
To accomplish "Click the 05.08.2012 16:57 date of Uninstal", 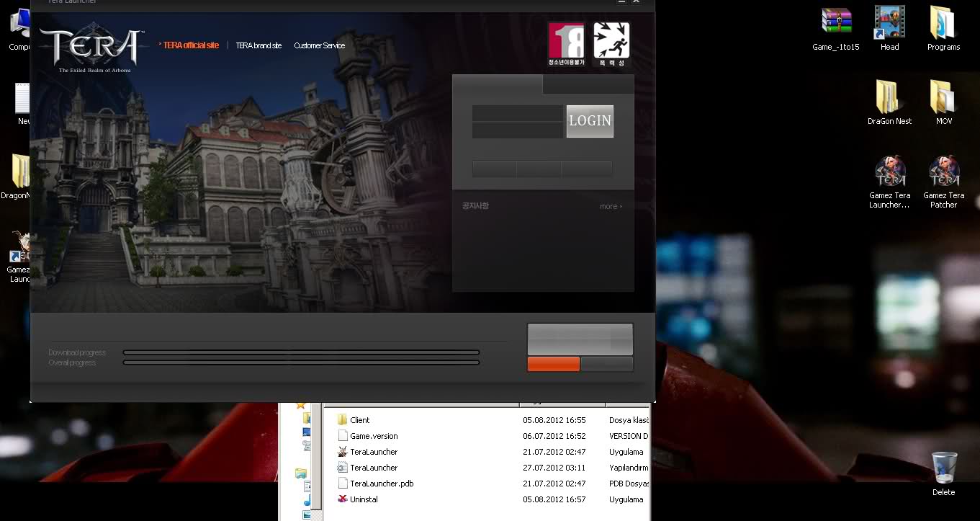I will point(554,499).
